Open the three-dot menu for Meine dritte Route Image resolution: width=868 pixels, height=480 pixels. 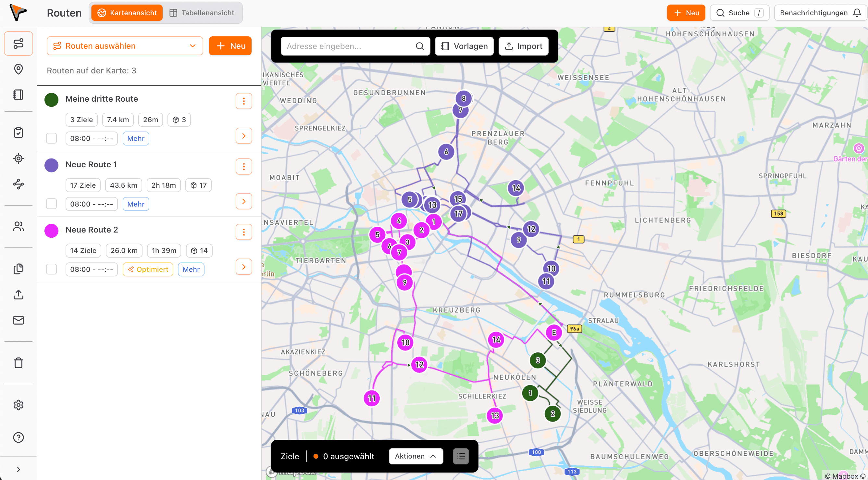(244, 101)
